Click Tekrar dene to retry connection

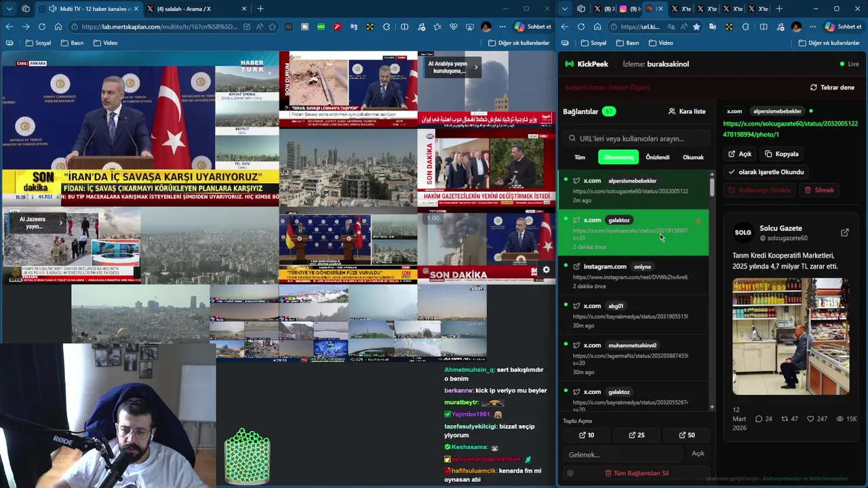coord(832,87)
